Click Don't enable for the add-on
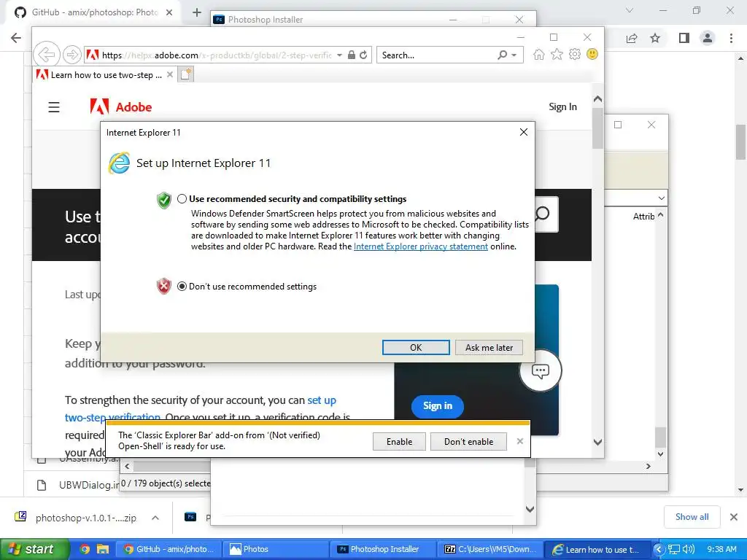The image size is (747, 560). pyautogui.click(x=468, y=441)
